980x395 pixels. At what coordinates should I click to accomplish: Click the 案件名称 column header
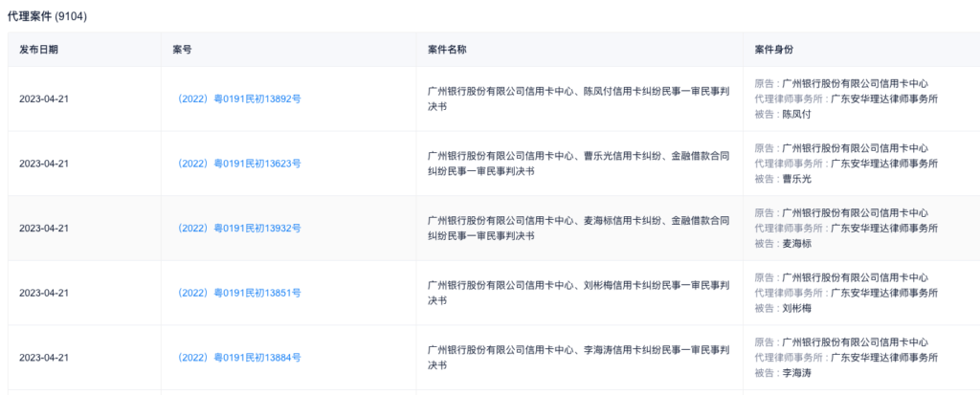[x=447, y=49]
